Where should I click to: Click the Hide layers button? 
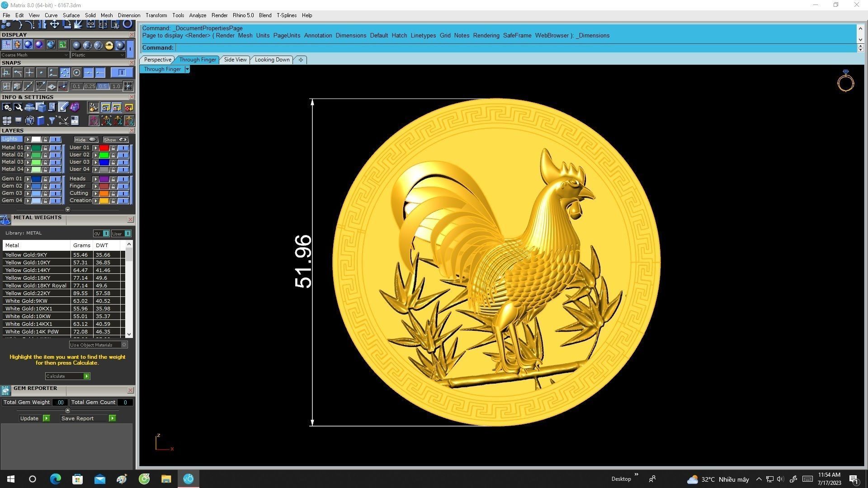tap(86, 140)
